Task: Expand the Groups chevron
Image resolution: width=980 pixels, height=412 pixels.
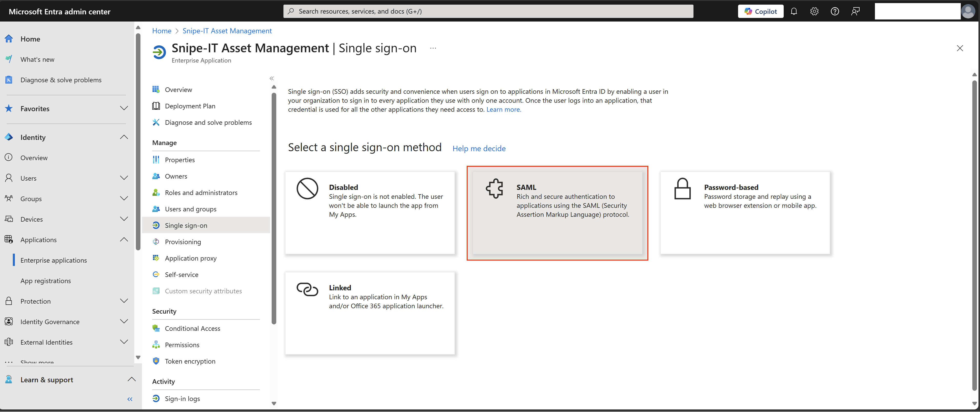Action: point(124,199)
